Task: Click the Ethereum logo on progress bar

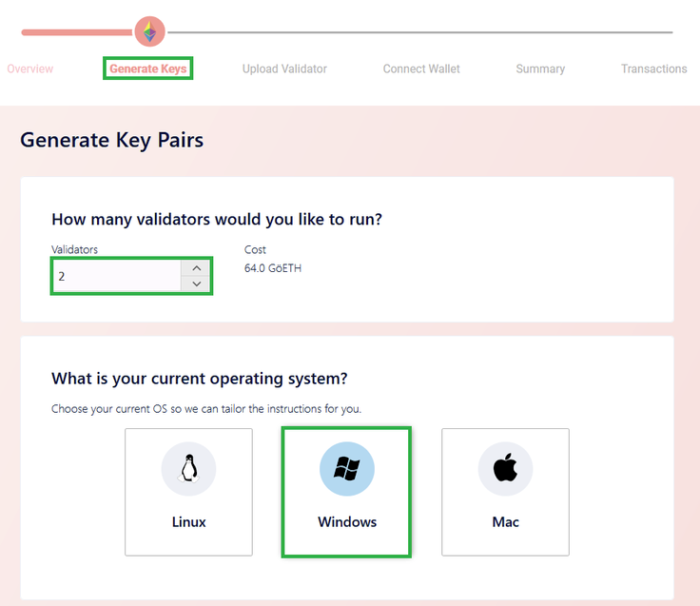Action: [150, 31]
